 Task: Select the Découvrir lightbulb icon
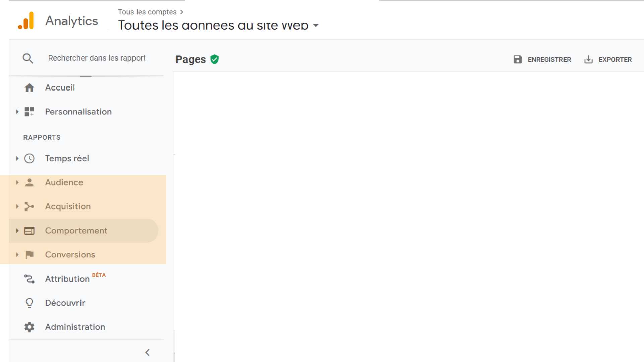[30, 303]
